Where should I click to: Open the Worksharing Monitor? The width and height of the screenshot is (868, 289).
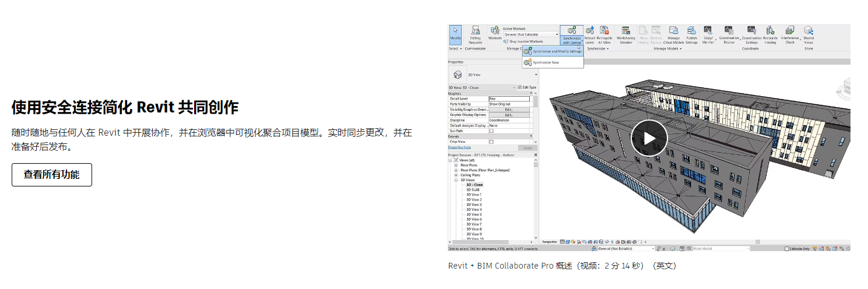(626, 34)
